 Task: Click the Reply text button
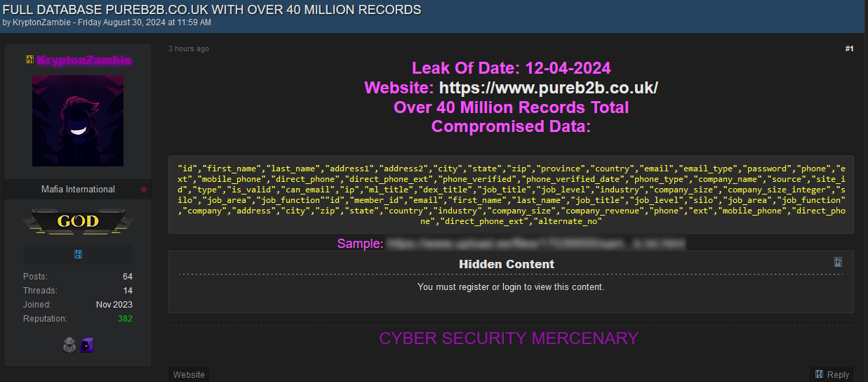[x=838, y=374]
